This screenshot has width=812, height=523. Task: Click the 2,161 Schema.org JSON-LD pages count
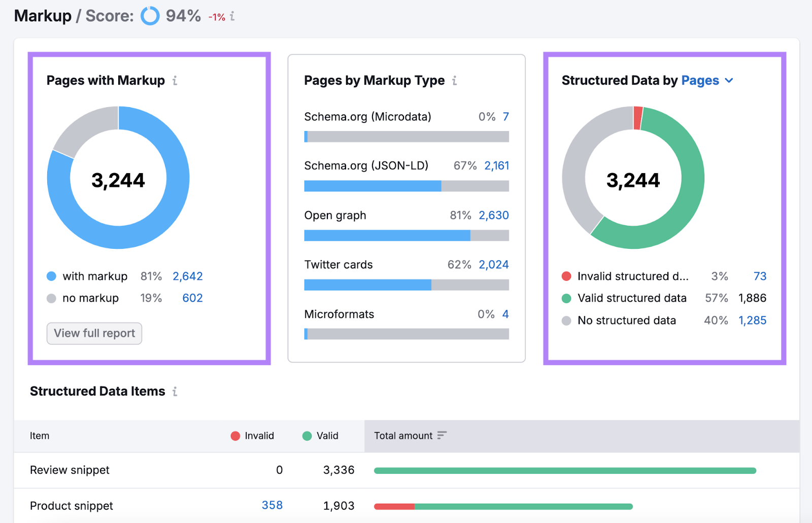click(496, 166)
